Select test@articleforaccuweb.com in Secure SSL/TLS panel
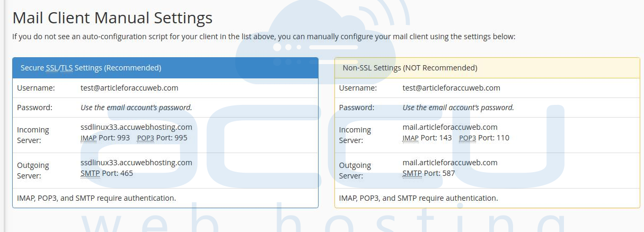 pyautogui.click(x=129, y=88)
